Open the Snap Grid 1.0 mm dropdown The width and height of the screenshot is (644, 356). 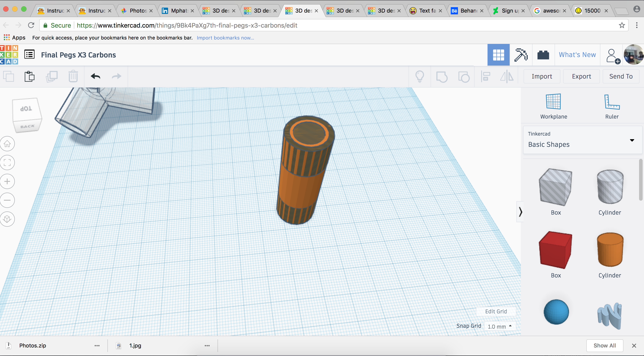pos(500,326)
